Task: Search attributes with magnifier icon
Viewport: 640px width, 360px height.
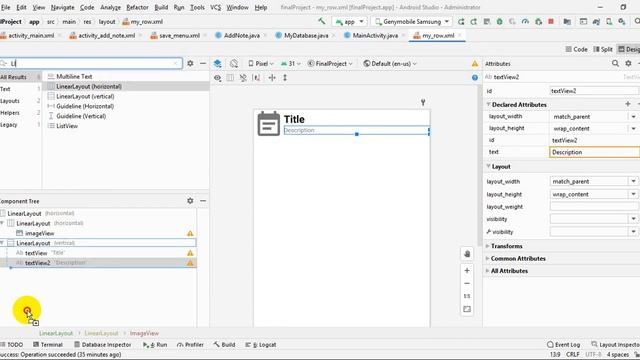Action: tap(615, 63)
